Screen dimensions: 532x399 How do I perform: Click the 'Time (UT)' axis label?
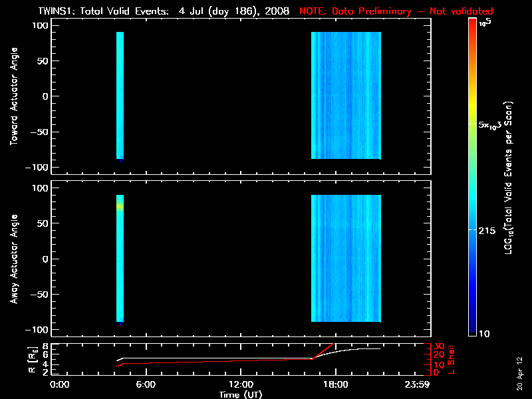pos(241,394)
